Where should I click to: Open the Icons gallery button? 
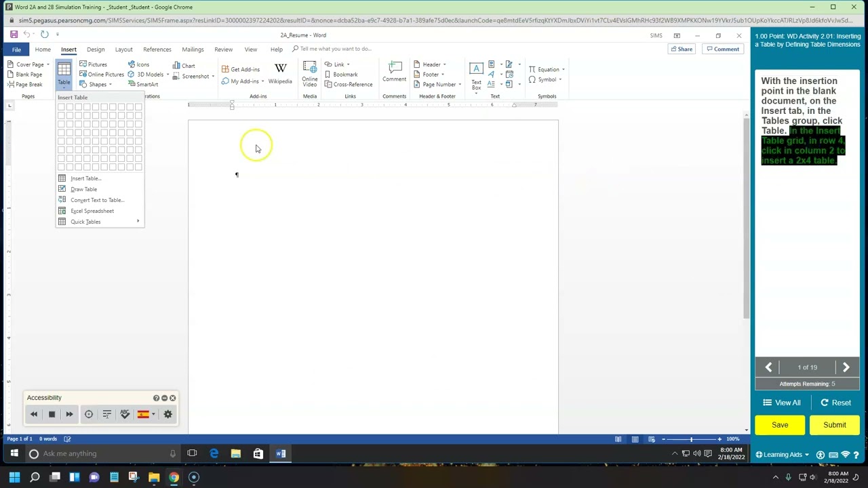(x=138, y=64)
